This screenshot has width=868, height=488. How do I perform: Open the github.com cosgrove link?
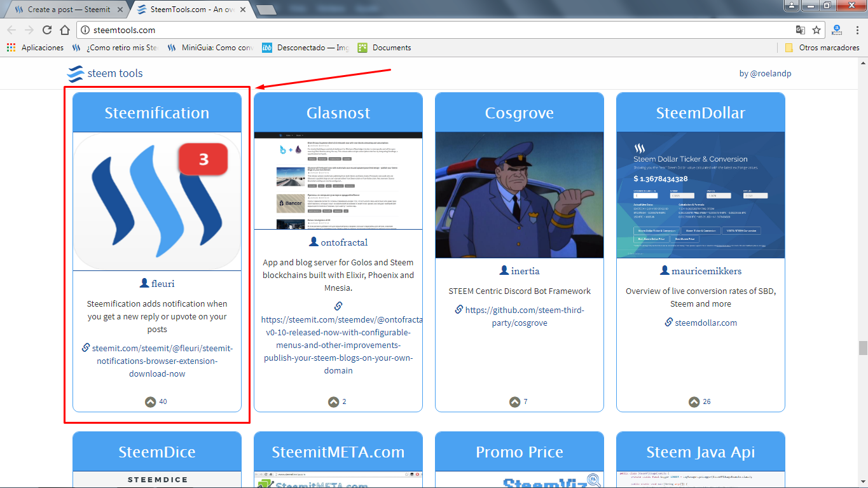pos(525,316)
